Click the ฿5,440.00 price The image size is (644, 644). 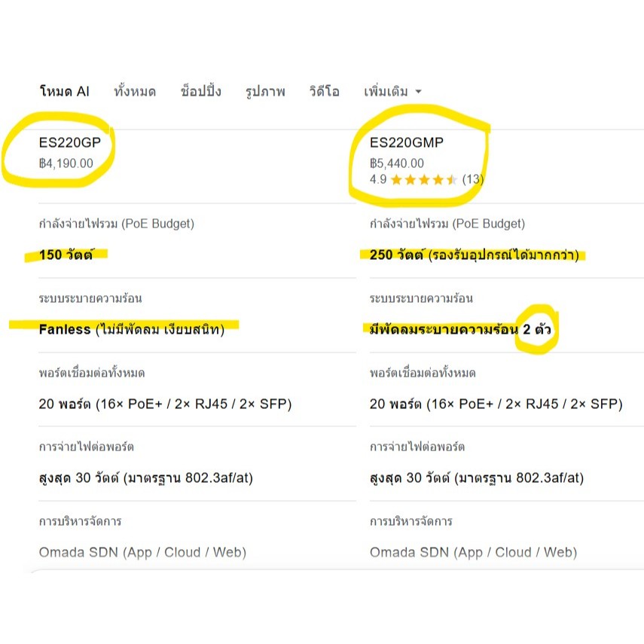(x=397, y=163)
